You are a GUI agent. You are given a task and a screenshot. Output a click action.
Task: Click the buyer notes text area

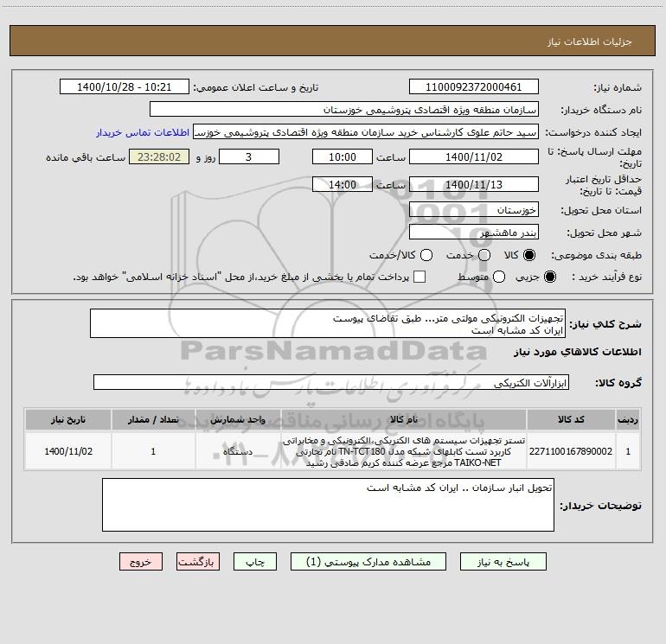(328, 504)
